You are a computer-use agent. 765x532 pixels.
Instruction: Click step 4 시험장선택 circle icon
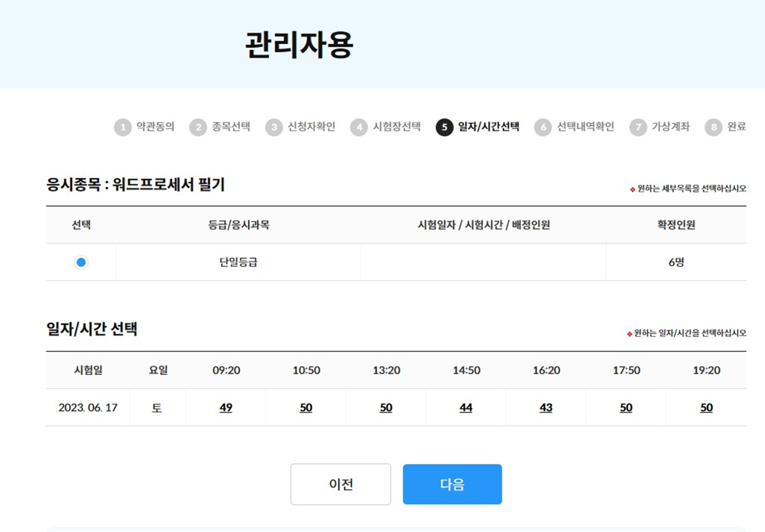coord(359,127)
